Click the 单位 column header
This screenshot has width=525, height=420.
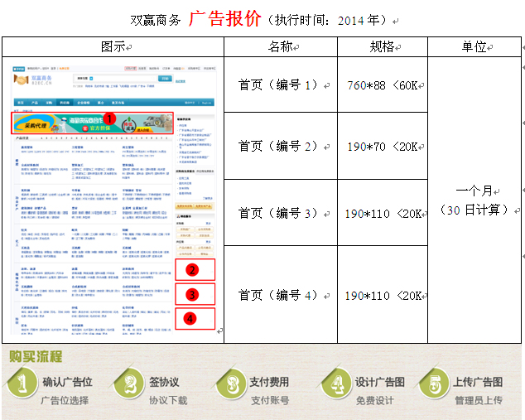click(x=474, y=46)
